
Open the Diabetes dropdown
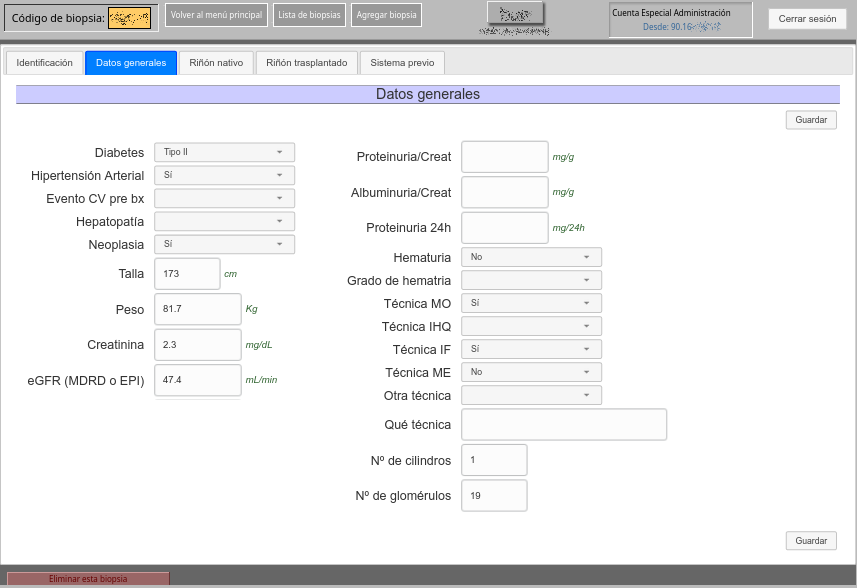coord(224,152)
